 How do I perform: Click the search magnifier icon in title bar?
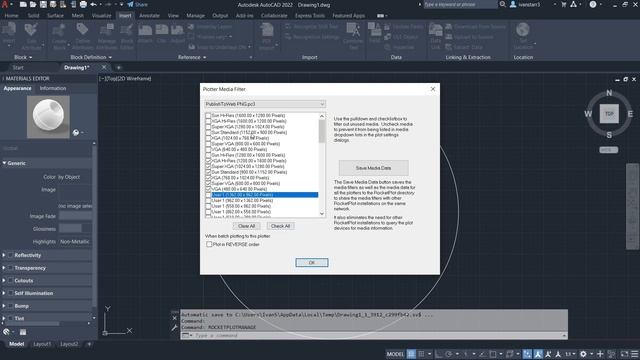click(502, 4)
